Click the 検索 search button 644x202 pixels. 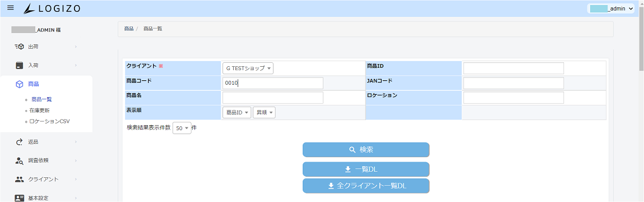pos(366,150)
